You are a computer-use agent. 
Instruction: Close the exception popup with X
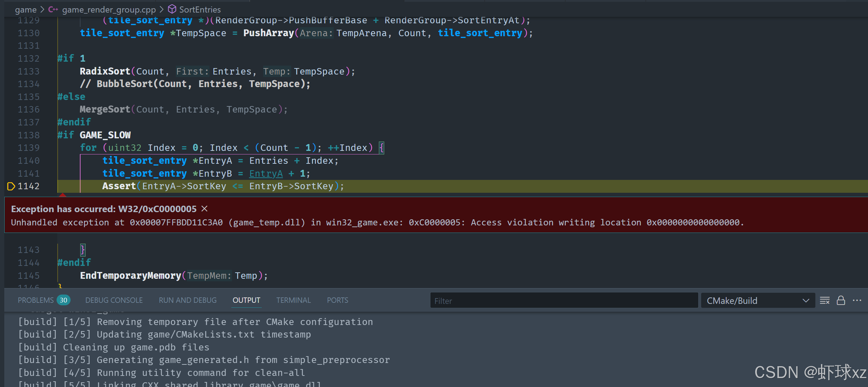[204, 209]
